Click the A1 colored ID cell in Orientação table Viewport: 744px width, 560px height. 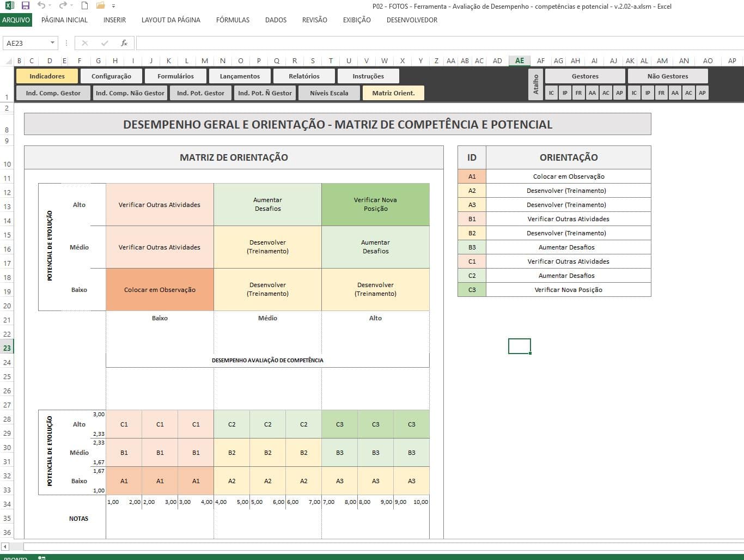click(472, 176)
